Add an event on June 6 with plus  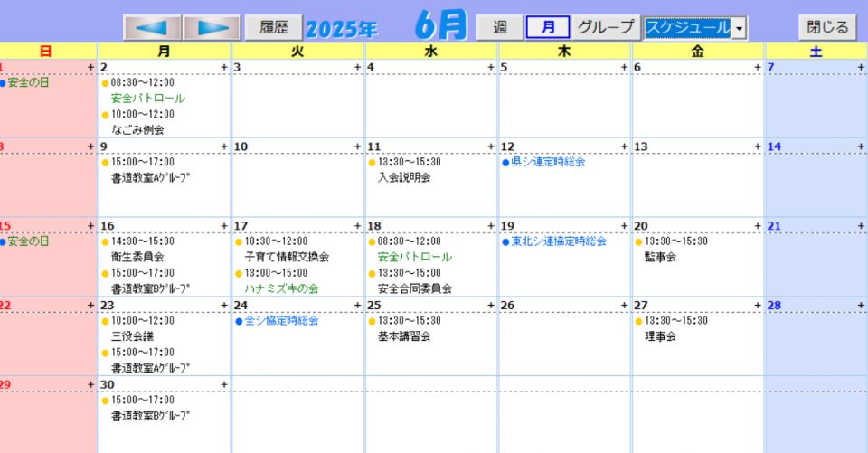tap(758, 67)
